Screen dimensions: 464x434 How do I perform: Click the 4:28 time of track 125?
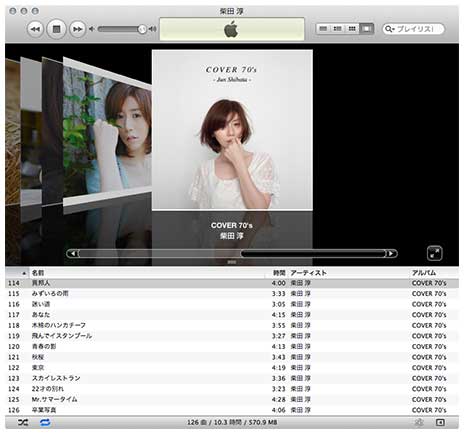[x=279, y=399]
